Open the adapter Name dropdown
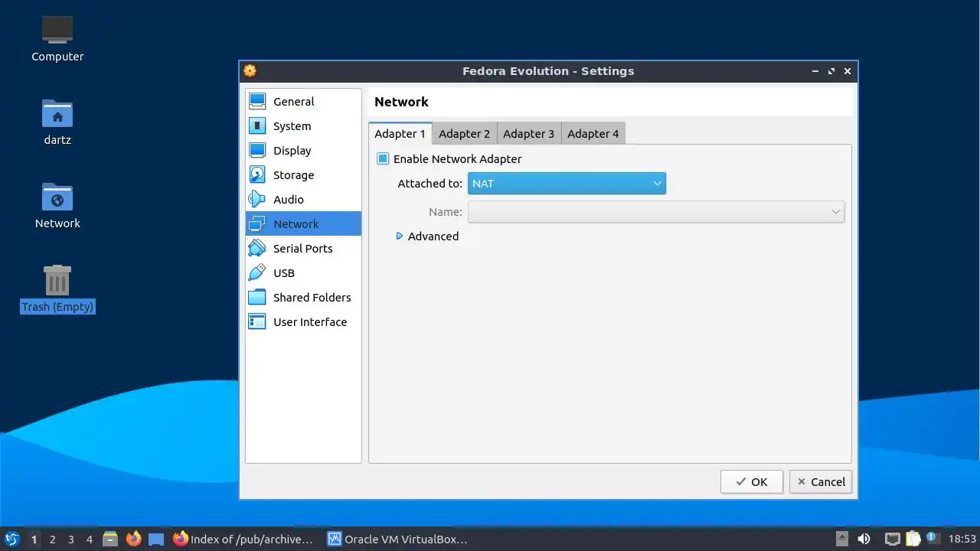Screen dimensions: 980x551 [656, 212]
